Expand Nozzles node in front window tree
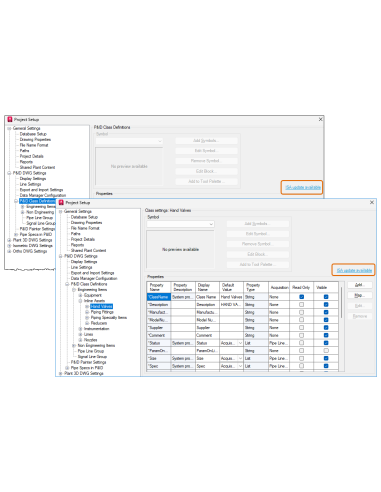The height and width of the screenshot is (492, 381). tap(80, 340)
